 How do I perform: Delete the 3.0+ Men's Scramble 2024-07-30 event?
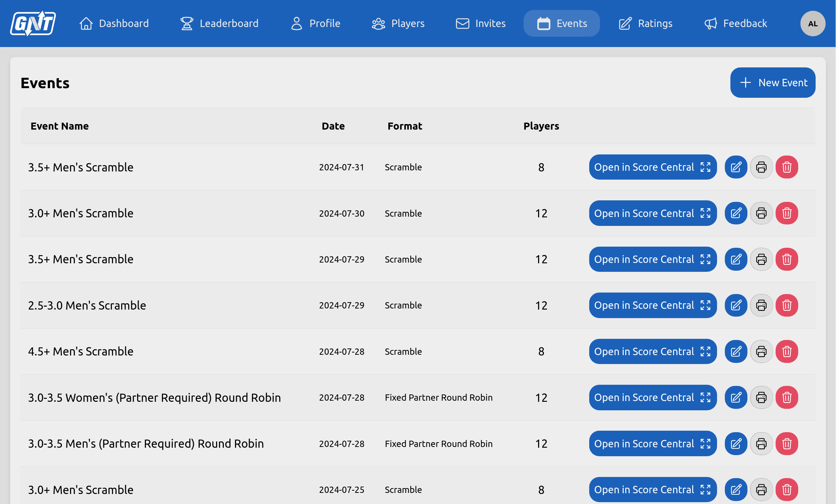[787, 213]
